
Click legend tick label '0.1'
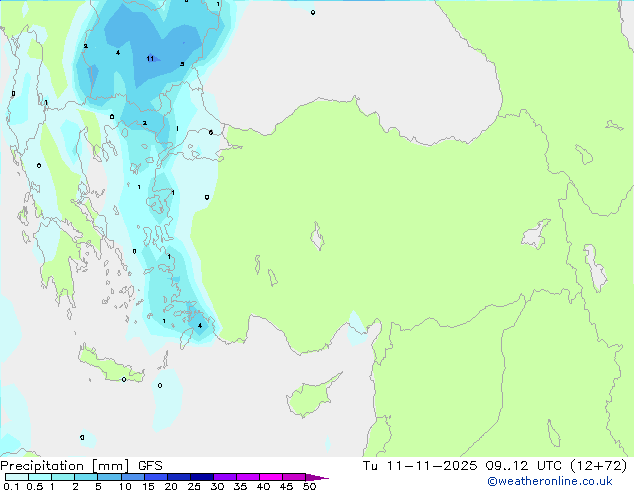tap(11, 486)
